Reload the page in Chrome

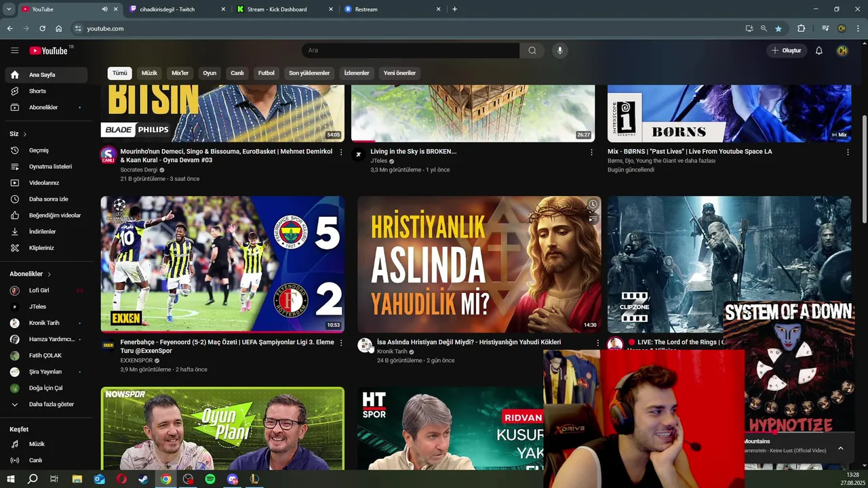tap(42, 28)
